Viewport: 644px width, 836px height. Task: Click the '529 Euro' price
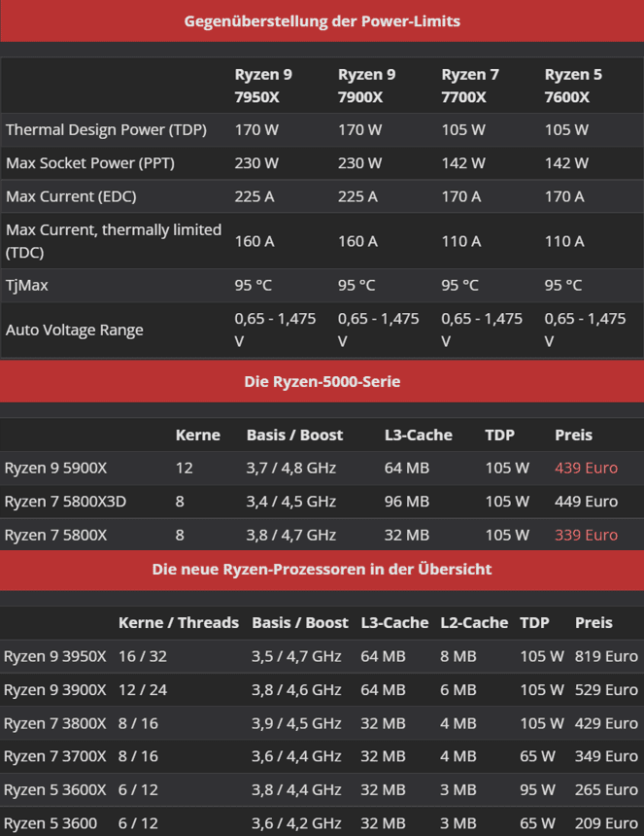click(x=606, y=690)
